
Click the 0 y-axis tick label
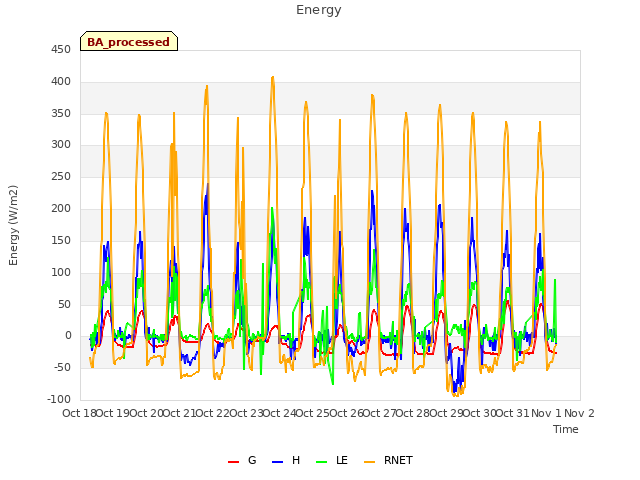[68, 336]
